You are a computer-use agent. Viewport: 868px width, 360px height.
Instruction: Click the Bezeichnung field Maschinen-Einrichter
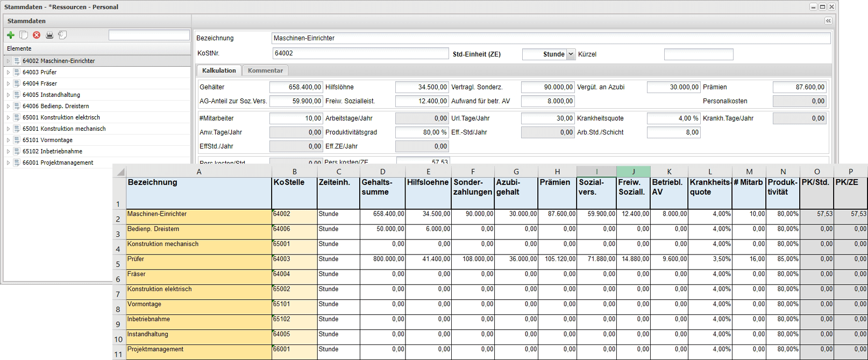tap(551, 38)
